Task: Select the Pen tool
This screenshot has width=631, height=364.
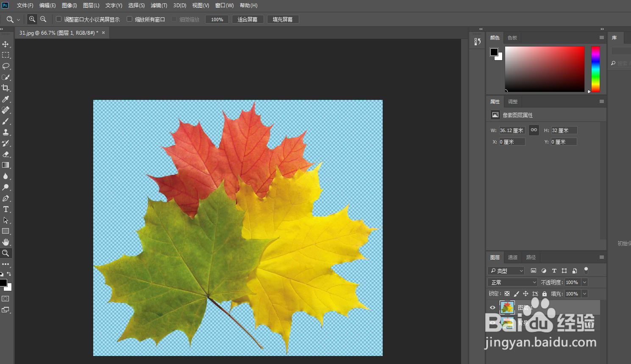Action: point(6,198)
